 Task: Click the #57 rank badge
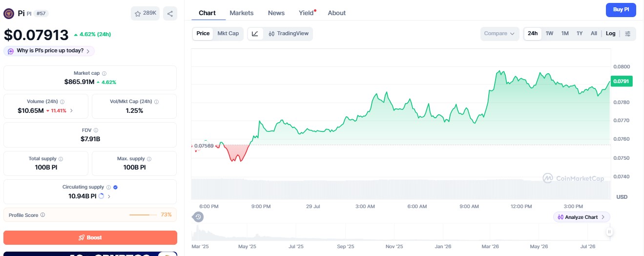click(41, 13)
